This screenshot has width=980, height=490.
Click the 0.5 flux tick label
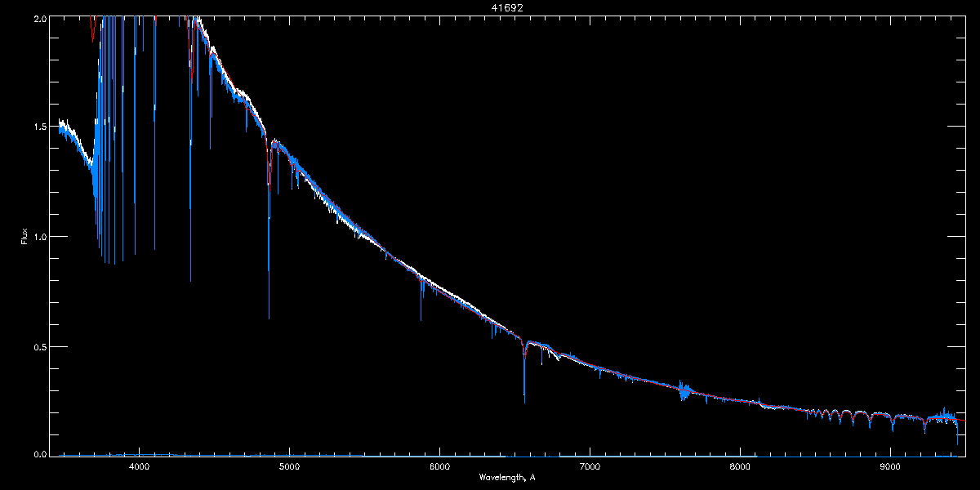click(38, 346)
